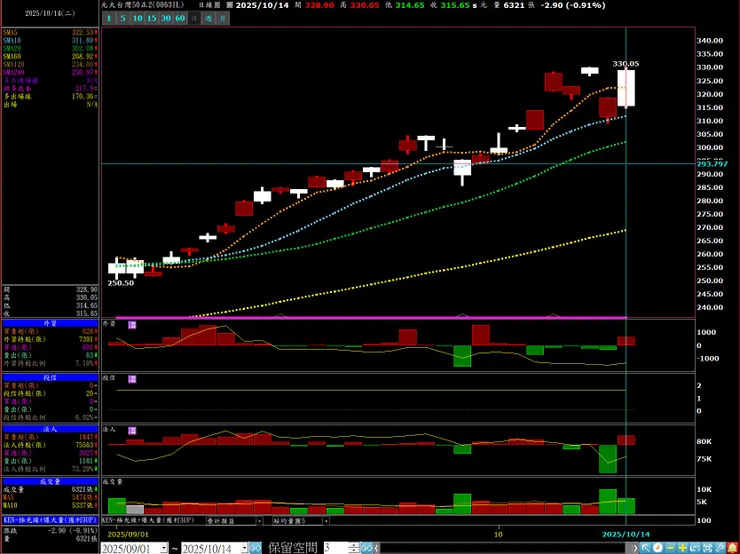Click the purple icon in 法人 panel
740x554 pixels.
click(x=132, y=430)
